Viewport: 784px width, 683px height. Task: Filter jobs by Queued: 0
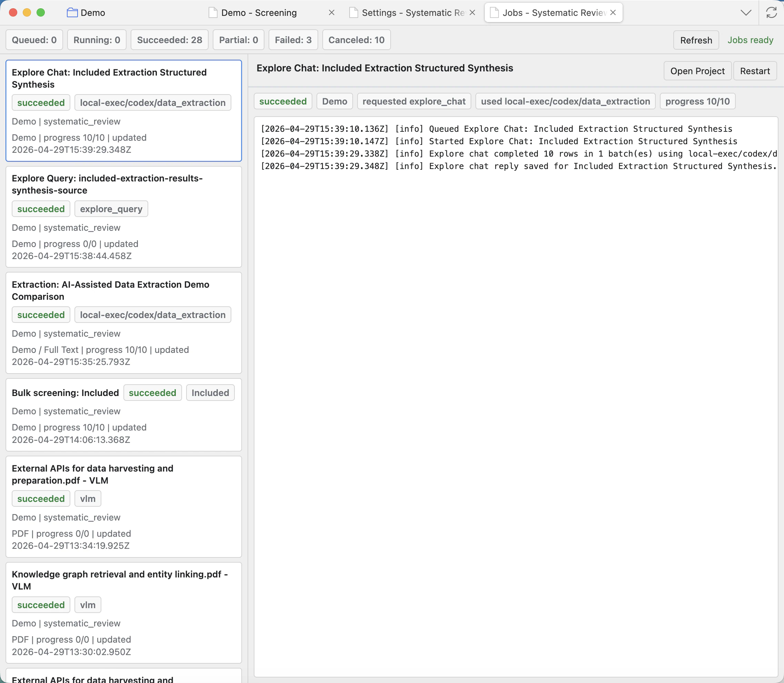coord(34,40)
